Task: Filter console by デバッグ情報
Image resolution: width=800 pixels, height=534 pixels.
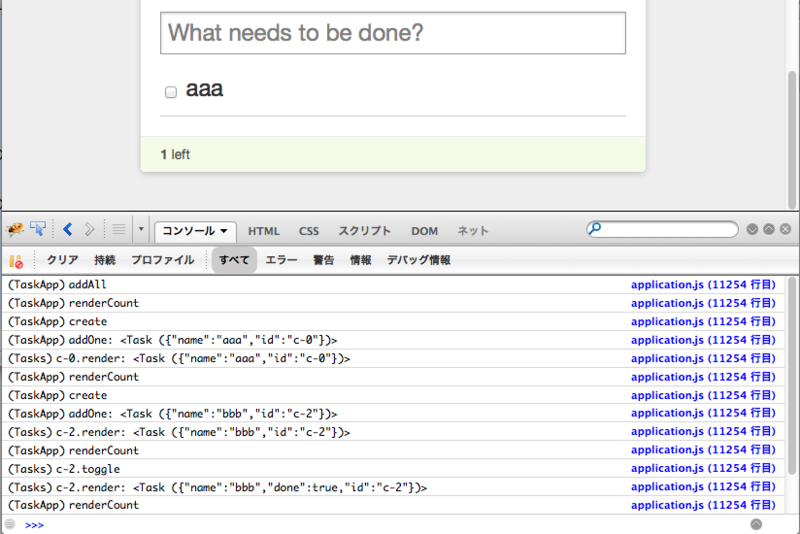Action: tap(418, 260)
